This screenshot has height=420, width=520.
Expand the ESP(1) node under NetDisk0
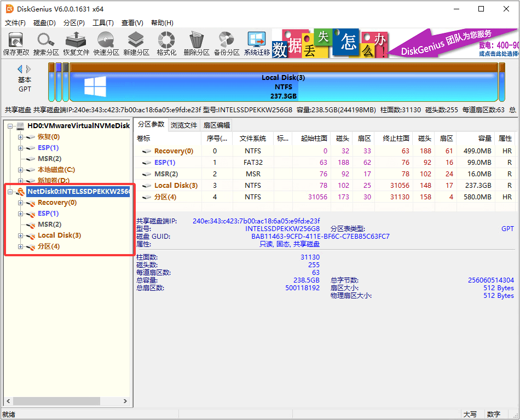pyautogui.click(x=21, y=214)
